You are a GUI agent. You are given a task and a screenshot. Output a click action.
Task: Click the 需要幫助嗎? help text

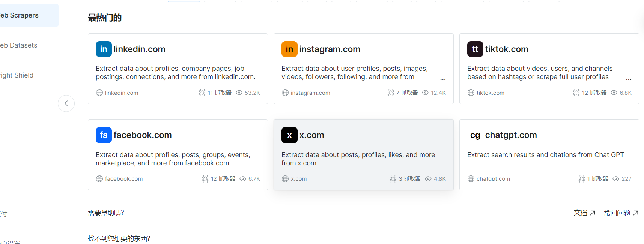tap(106, 213)
